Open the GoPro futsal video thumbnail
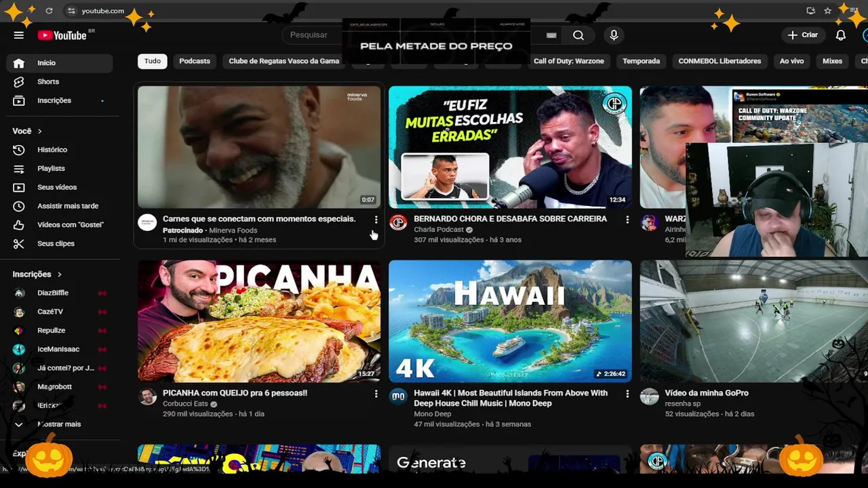This screenshot has height=488, width=868. (753, 321)
